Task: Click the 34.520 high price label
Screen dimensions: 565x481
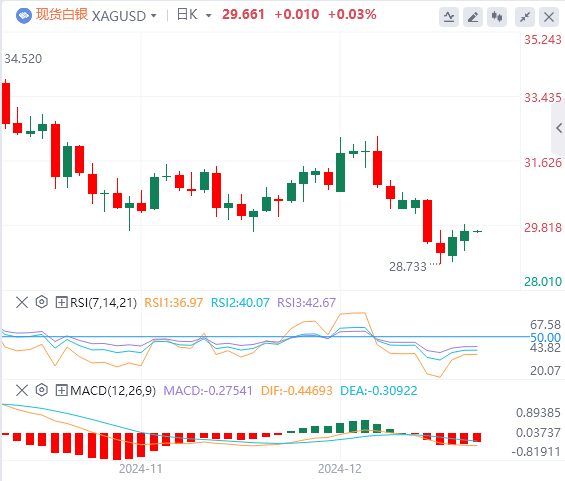Action: tap(23, 59)
